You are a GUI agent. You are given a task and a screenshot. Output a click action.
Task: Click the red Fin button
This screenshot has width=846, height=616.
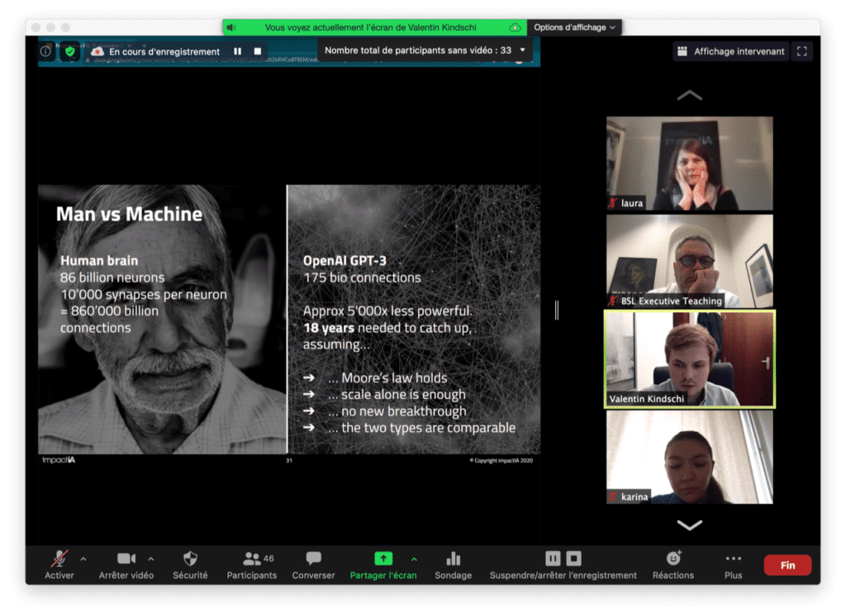coord(787,566)
